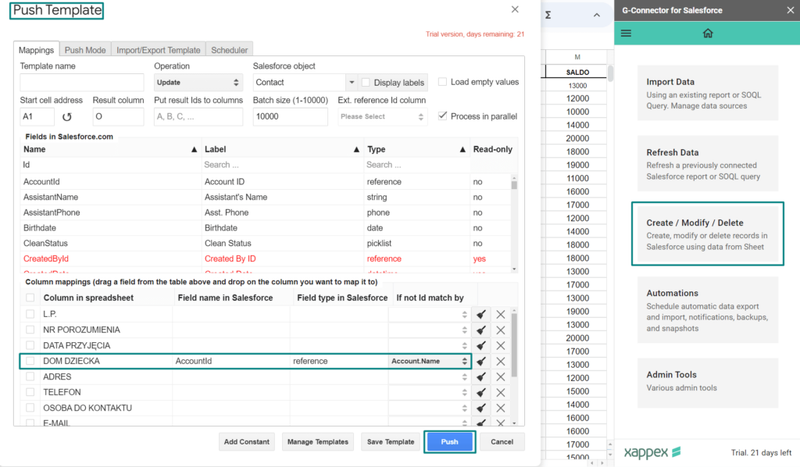
Task: Collapse the Sheets toolbar chevron
Action: (x=596, y=15)
